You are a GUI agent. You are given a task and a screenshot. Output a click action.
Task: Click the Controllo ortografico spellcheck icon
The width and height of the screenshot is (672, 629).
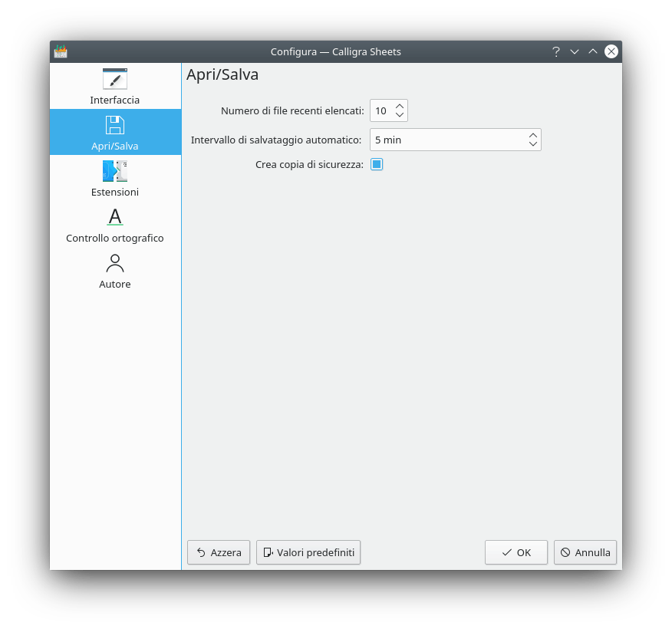[115, 217]
